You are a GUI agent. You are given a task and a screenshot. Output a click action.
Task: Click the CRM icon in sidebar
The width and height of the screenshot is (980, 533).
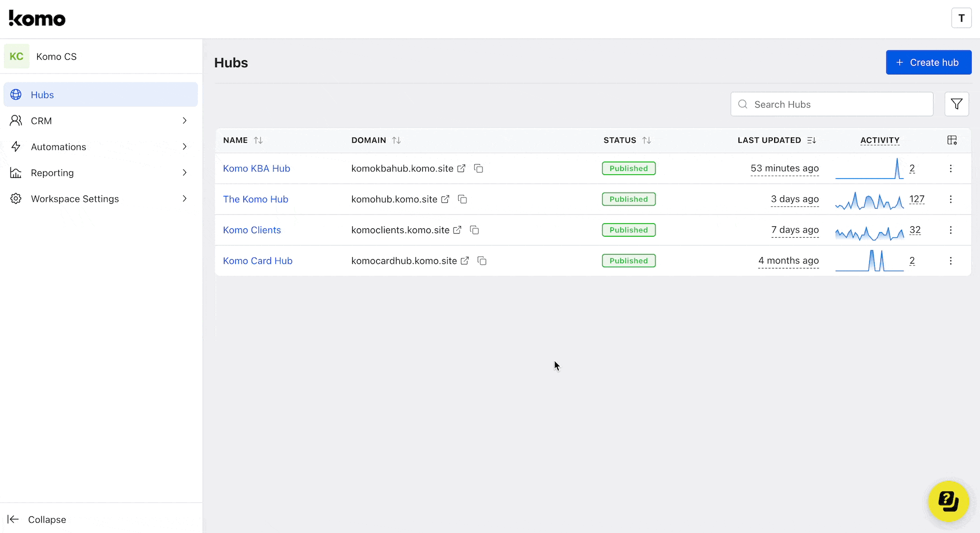16,120
